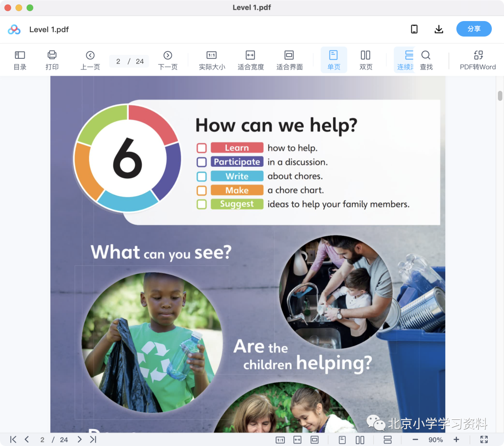Click the purple Participate label
The height and width of the screenshot is (446, 504).
[x=237, y=162]
